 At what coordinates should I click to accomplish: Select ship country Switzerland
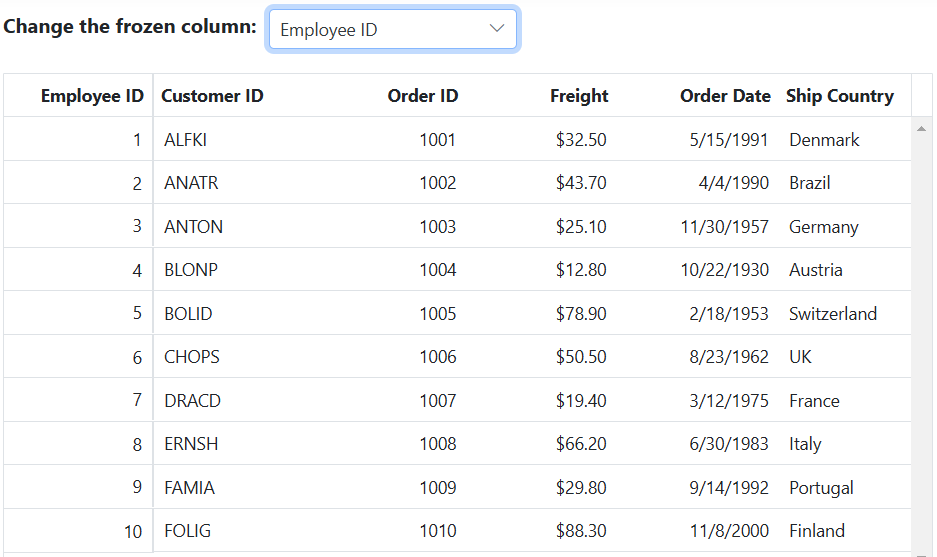pos(833,314)
